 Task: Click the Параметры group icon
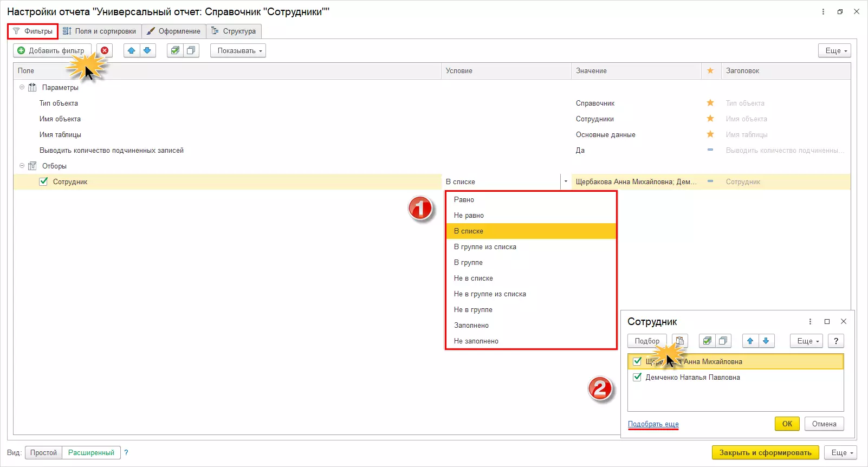[x=33, y=87]
